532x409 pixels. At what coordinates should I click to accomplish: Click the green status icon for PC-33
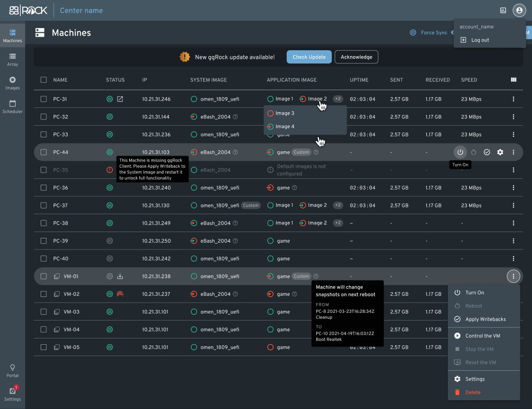[110, 134]
